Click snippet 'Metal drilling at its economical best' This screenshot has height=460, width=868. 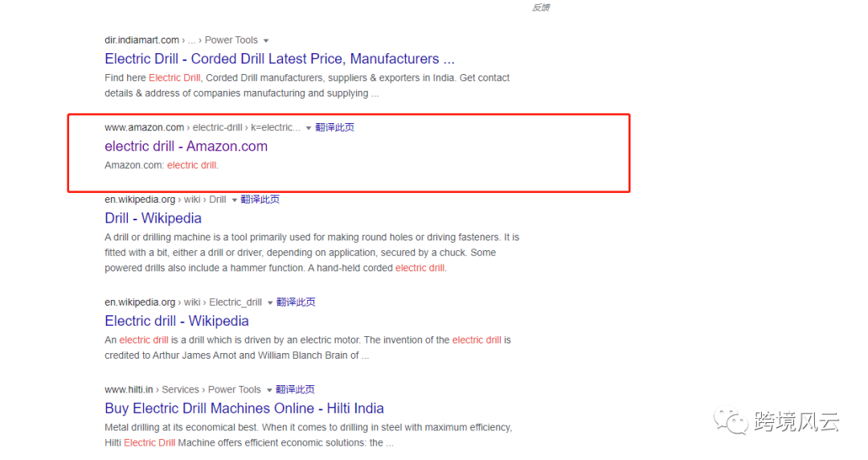(x=309, y=435)
